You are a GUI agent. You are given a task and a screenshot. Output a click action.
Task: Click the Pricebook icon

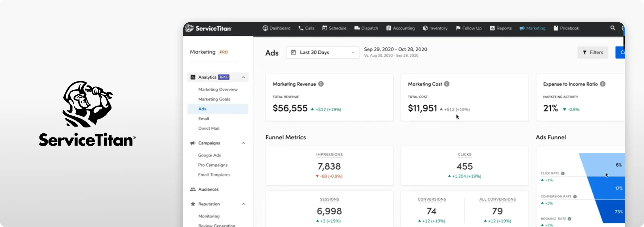click(556, 28)
